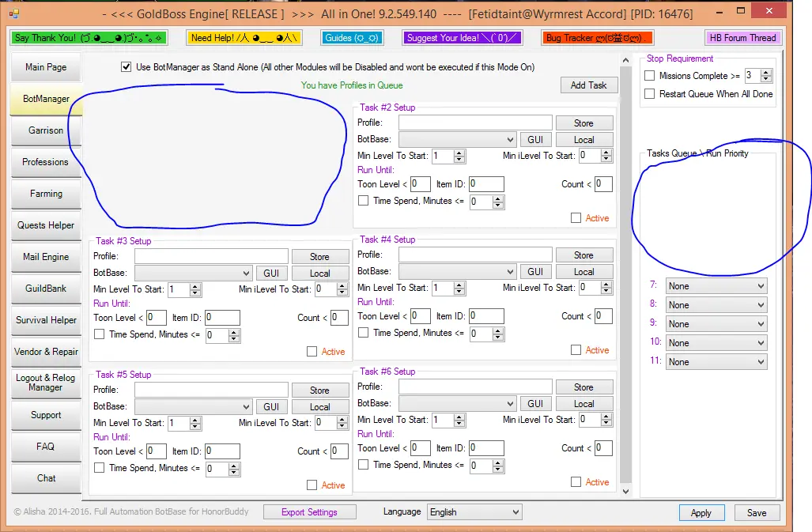Open the Language dropdown set to English
Screen dimensions: 812x532
(x=474, y=511)
